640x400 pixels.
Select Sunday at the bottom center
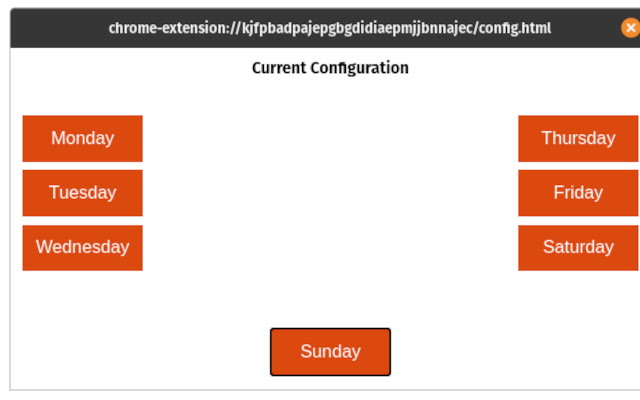pos(330,352)
